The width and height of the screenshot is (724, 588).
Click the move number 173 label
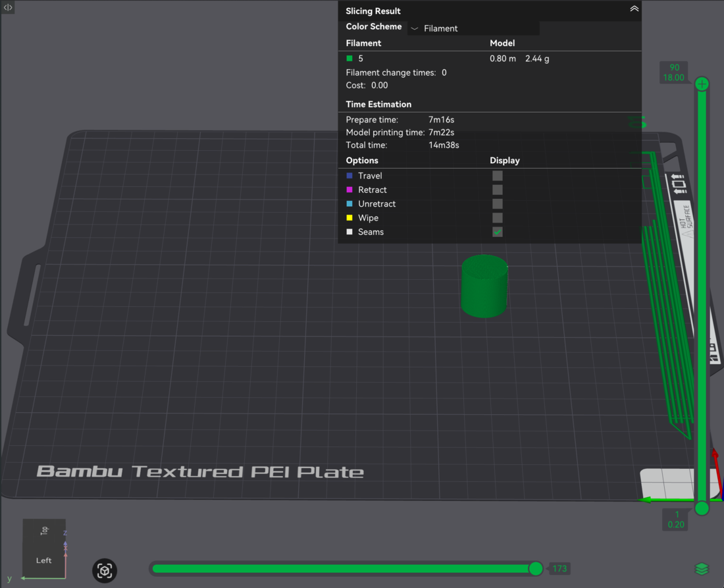[x=559, y=569]
